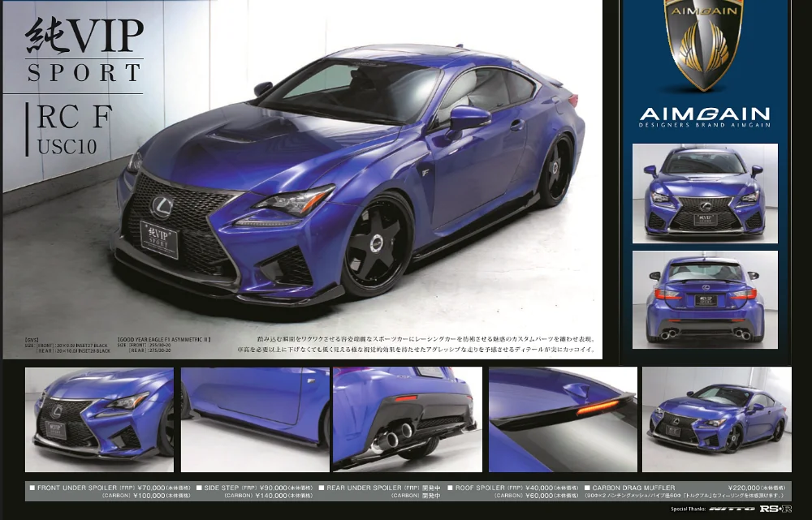Click the DESIGNERS BRAND AIMGAIN tagline
This screenshot has width=812, height=520.
(x=704, y=125)
